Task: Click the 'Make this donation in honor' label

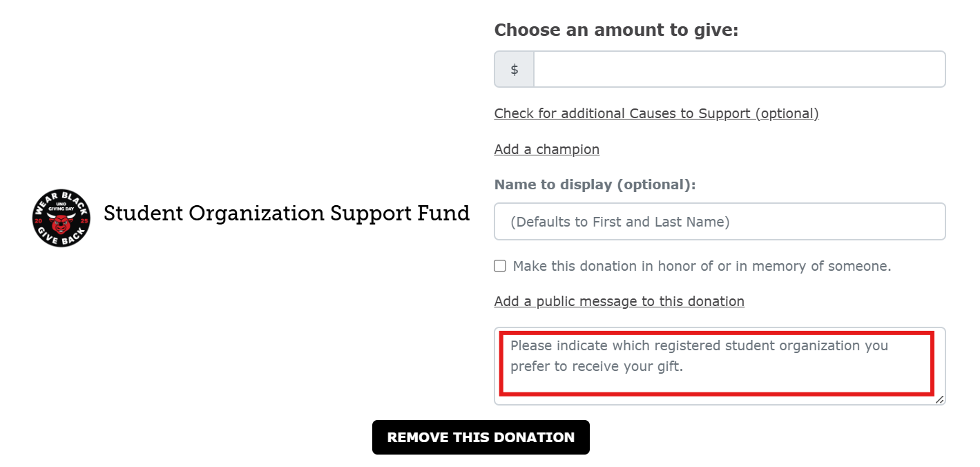Action: (x=702, y=266)
